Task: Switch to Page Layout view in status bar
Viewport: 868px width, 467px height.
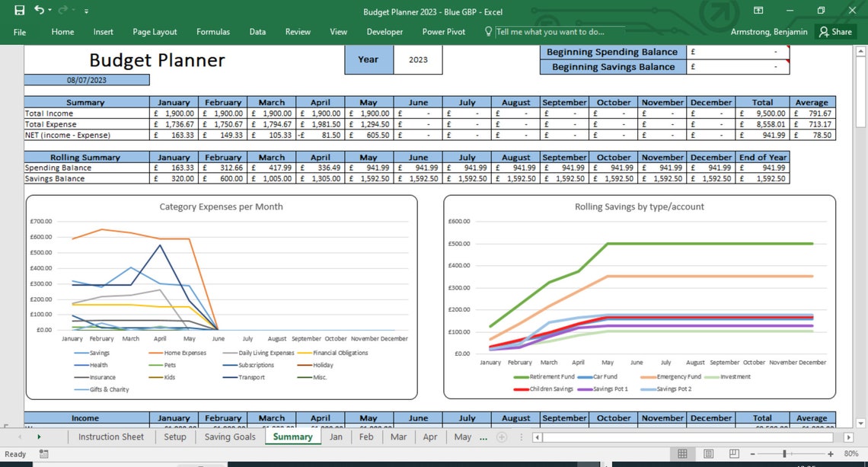Action: click(x=708, y=453)
